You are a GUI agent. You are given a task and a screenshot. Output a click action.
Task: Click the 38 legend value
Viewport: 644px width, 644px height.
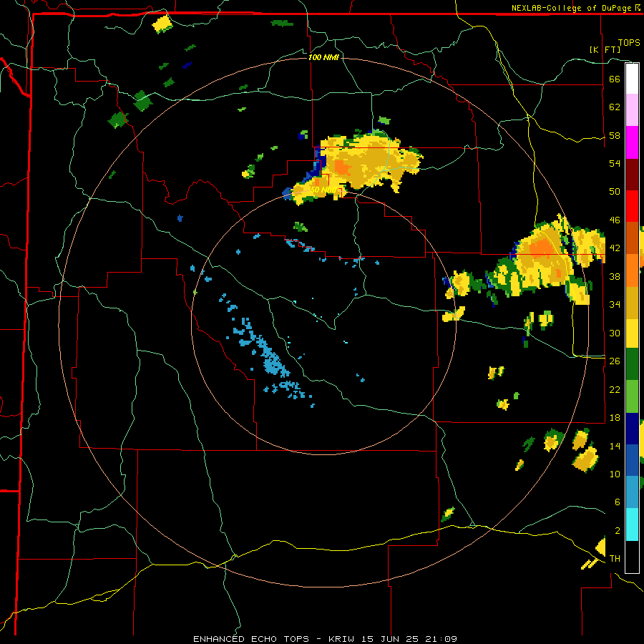[615, 276]
